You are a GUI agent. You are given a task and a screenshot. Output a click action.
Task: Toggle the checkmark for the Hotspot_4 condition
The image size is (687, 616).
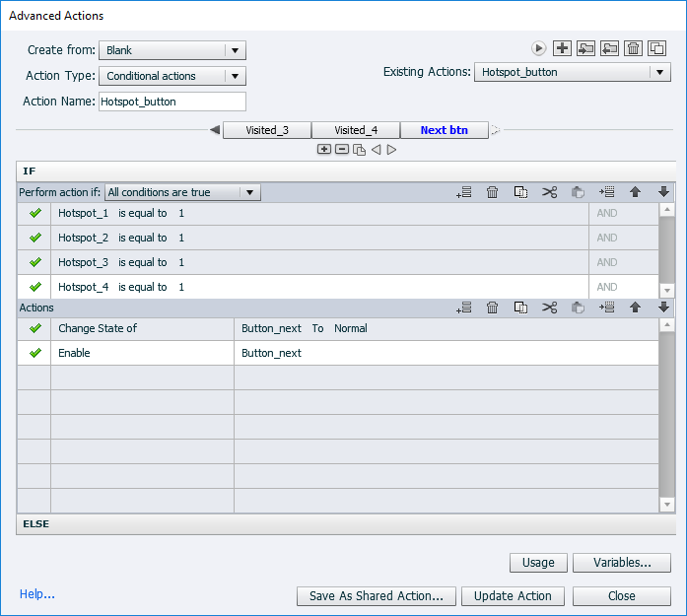tap(35, 287)
